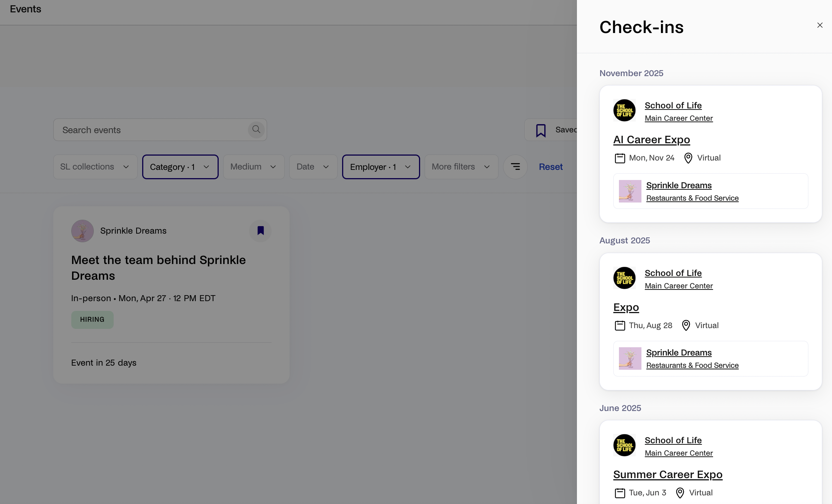The width and height of the screenshot is (832, 504).
Task: Open the AI Career Expo link
Action: (x=652, y=139)
